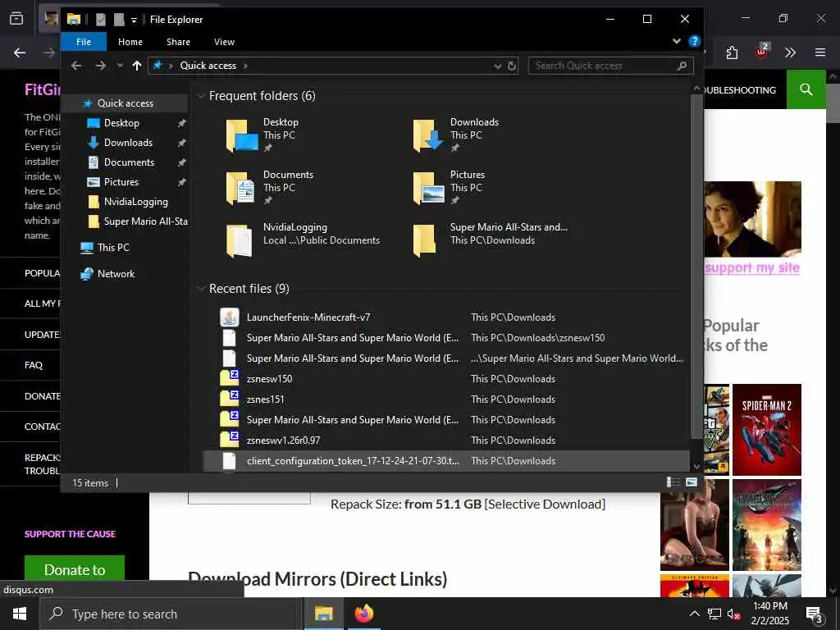Click green search button on website
The height and width of the screenshot is (630, 840).
click(806, 89)
